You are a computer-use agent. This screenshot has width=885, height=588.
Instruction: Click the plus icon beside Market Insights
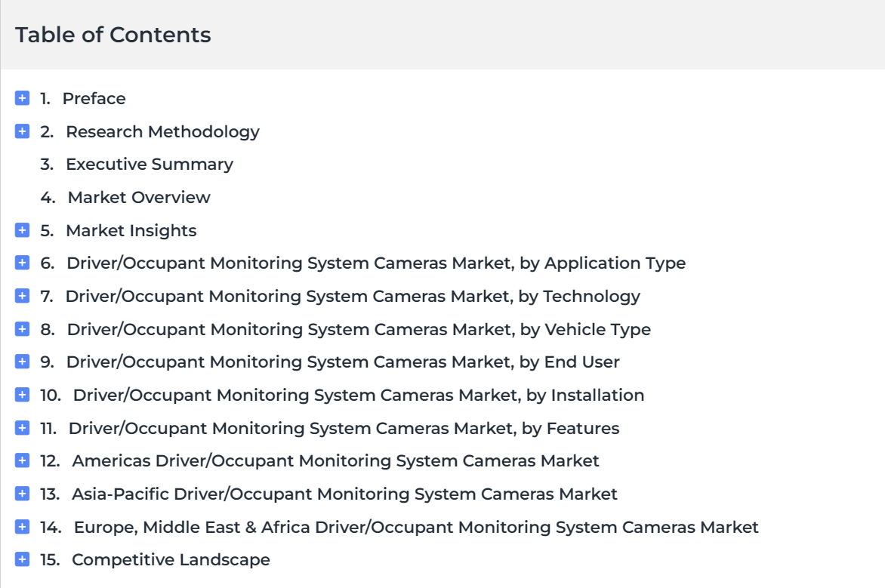[x=22, y=230]
